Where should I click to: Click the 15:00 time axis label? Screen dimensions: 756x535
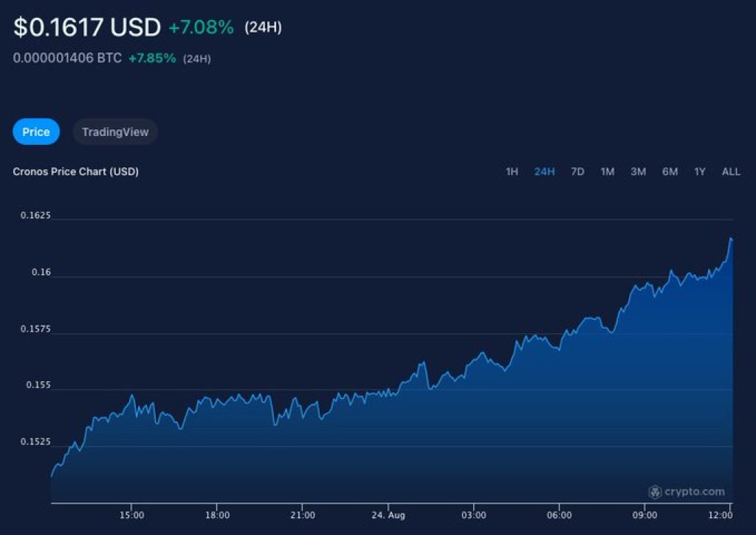pyautogui.click(x=131, y=515)
